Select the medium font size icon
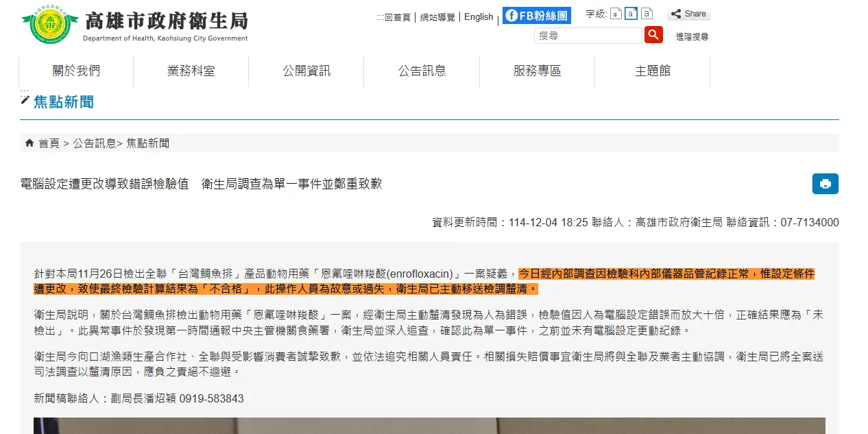This screenshot has height=434, width=868. pyautogui.click(x=631, y=14)
